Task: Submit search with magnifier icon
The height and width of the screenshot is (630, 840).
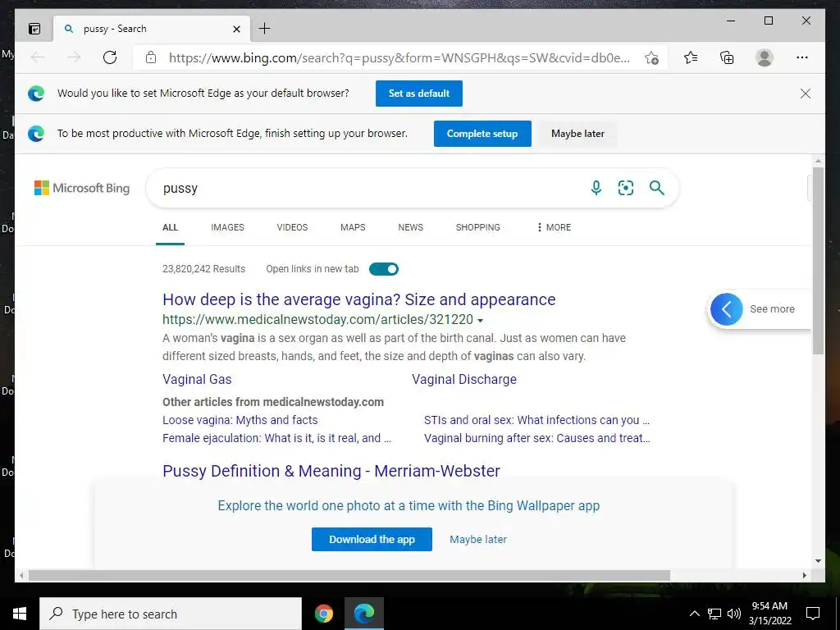Action: pos(657,188)
